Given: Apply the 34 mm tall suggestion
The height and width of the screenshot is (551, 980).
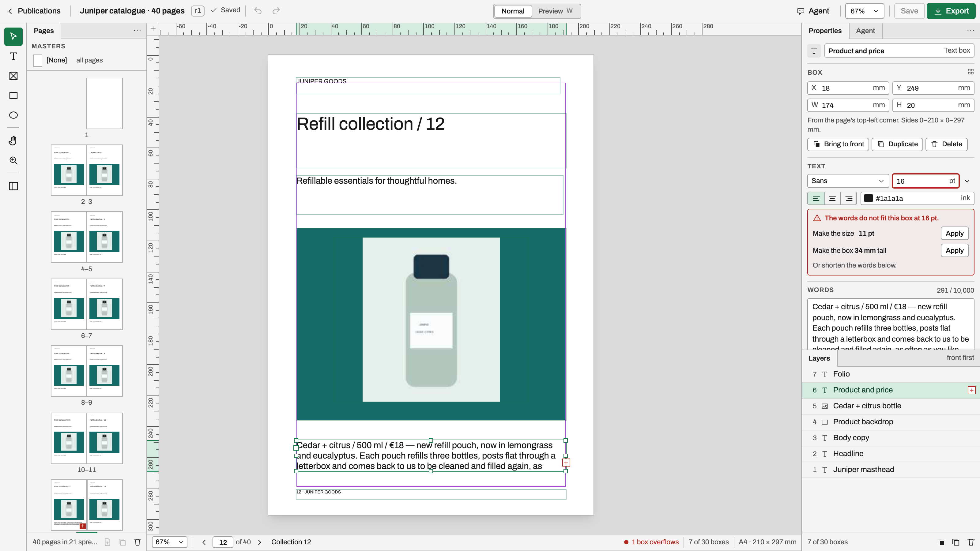Looking at the screenshot, I should (x=955, y=251).
